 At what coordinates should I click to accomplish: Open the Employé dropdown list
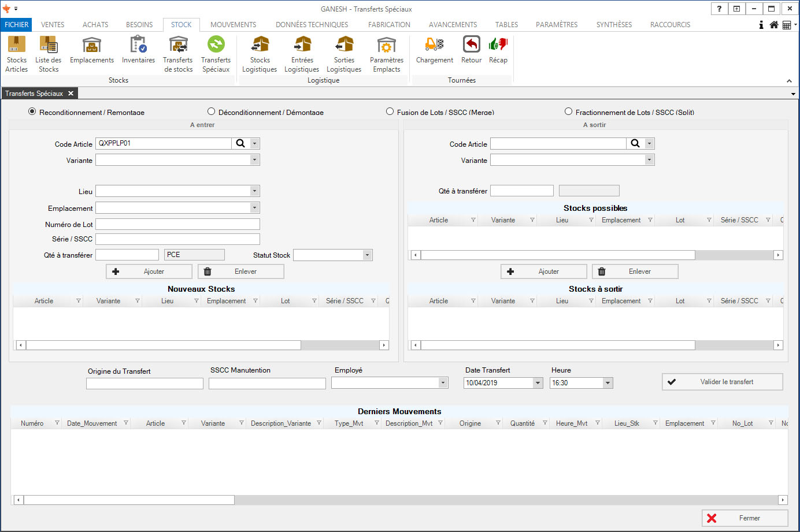click(x=443, y=383)
